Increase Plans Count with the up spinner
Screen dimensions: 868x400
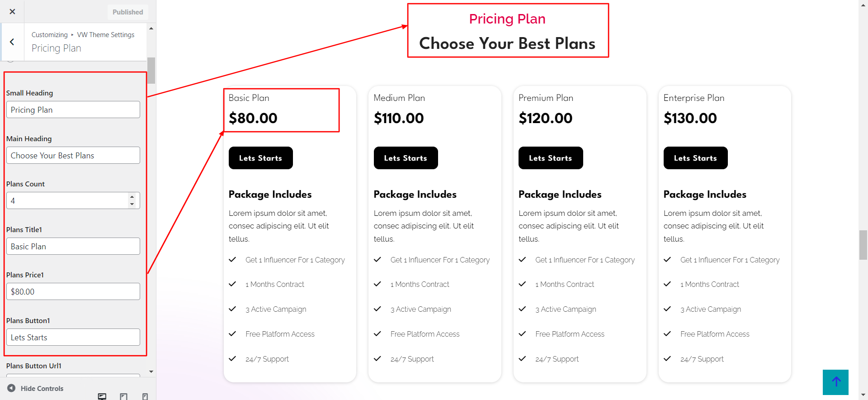click(x=132, y=197)
